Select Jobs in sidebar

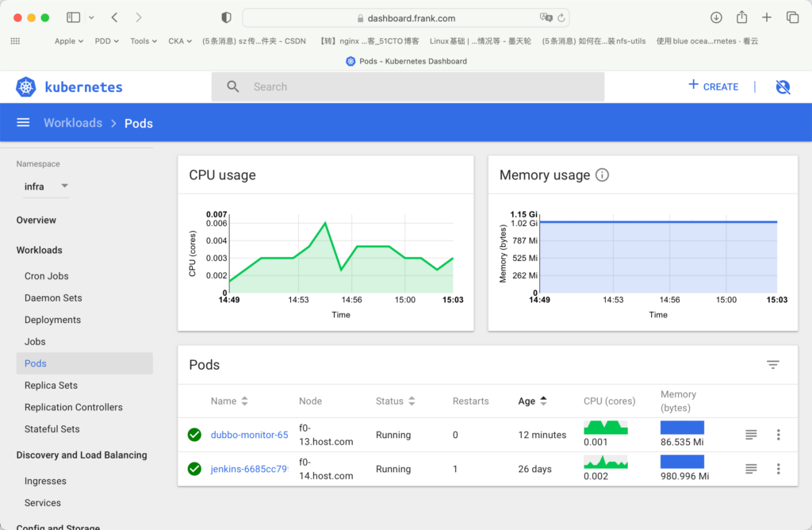coord(35,341)
